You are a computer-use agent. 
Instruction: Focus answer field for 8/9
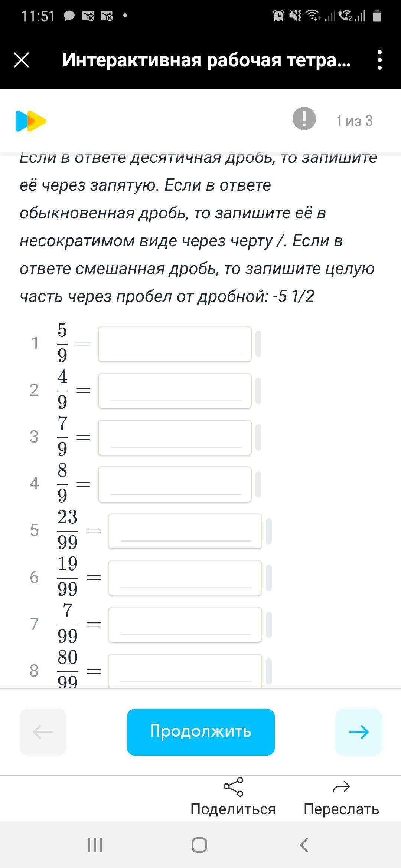click(x=175, y=484)
